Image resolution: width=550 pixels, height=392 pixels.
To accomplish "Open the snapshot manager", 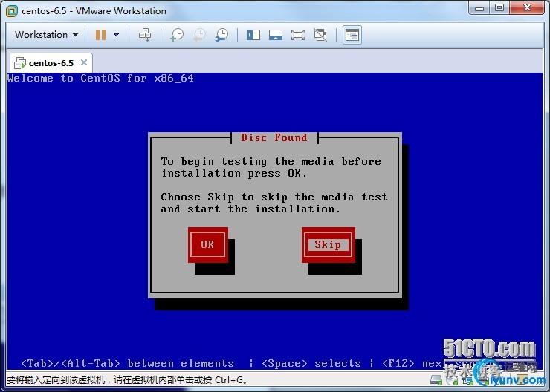I will [221, 35].
